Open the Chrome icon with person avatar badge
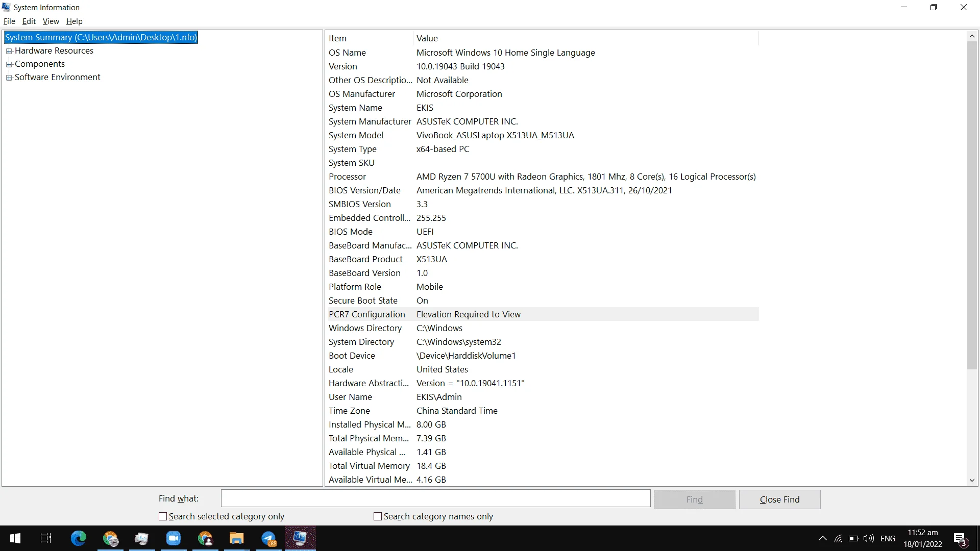This screenshot has height=551, width=980. click(x=205, y=538)
